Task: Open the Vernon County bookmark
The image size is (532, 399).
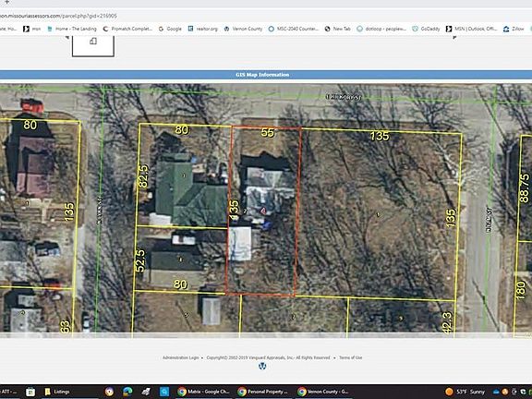Action: [x=243, y=29]
